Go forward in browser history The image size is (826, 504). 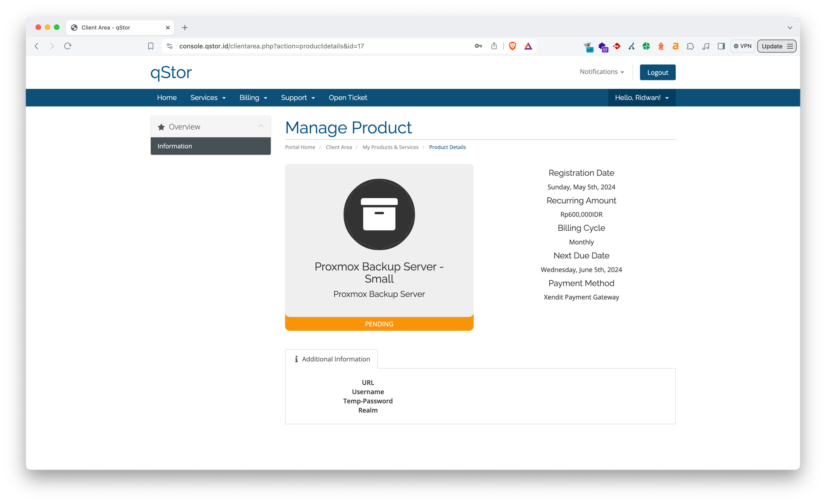52,46
